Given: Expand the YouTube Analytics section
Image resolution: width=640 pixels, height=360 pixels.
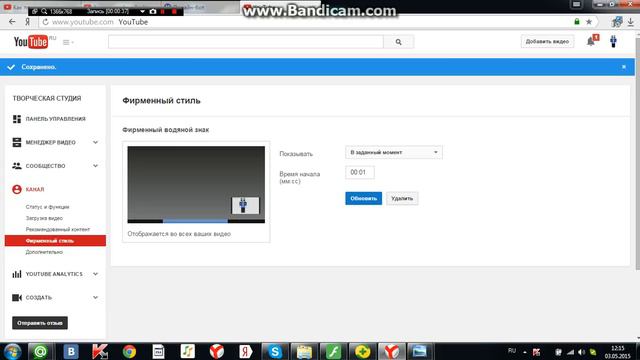Looking at the screenshot, I should point(95,274).
